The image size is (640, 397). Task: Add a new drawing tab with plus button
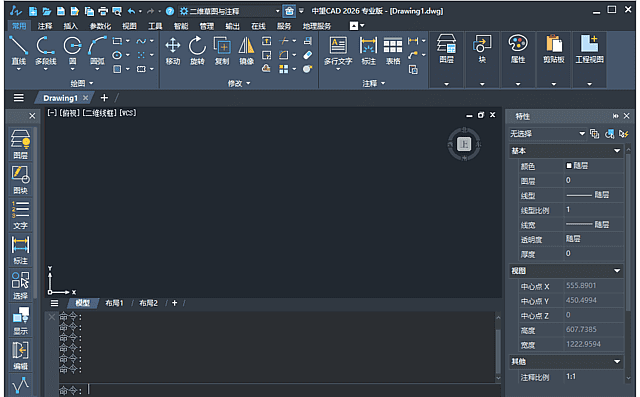[x=104, y=98]
